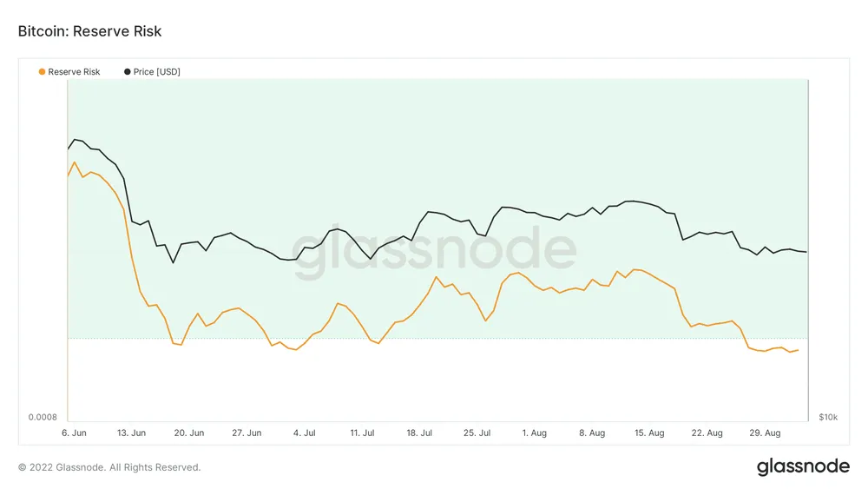
Task: Select the 18. Jul date label
Action: (x=420, y=433)
